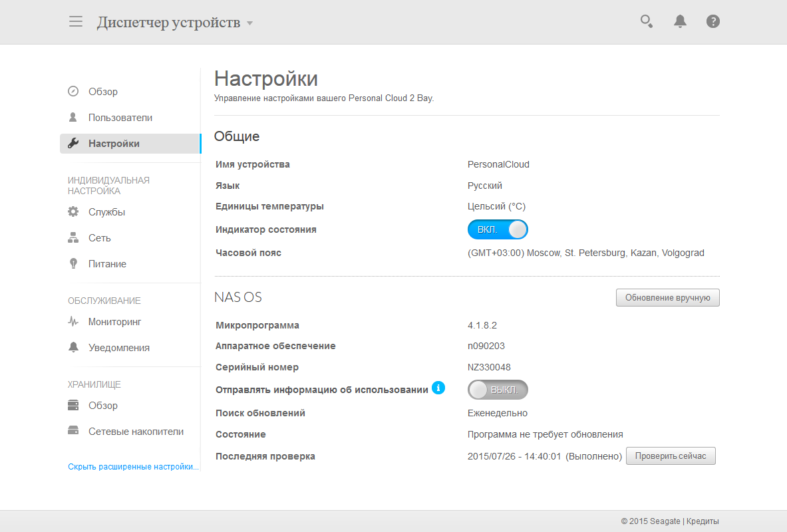Open notifications bell in header
The image size is (787, 532).
pyautogui.click(x=680, y=21)
